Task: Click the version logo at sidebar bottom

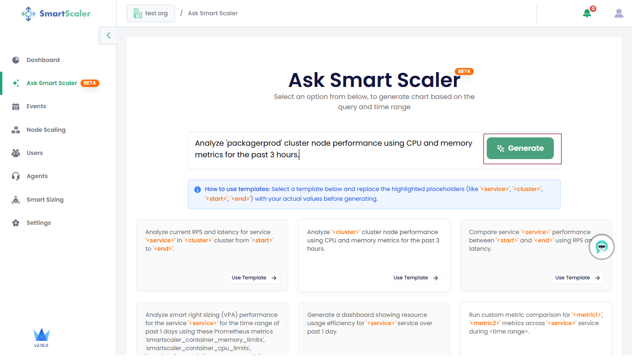Action: [x=41, y=338]
